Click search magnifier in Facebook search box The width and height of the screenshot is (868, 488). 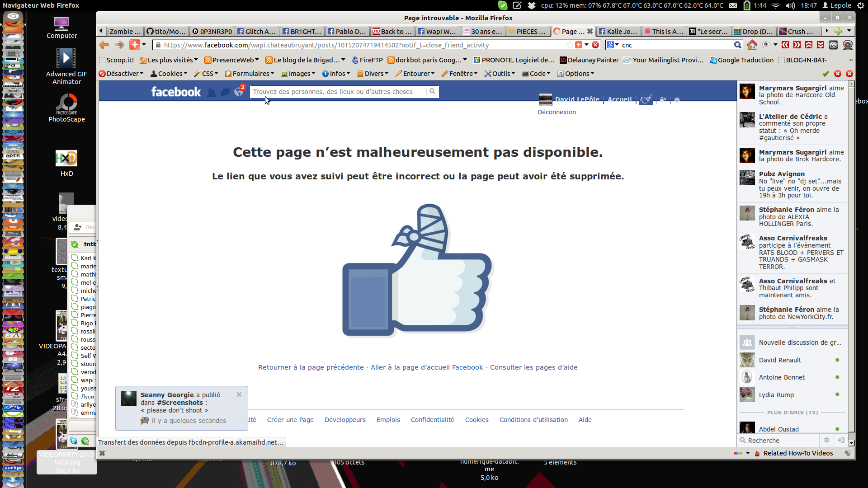[x=432, y=92]
